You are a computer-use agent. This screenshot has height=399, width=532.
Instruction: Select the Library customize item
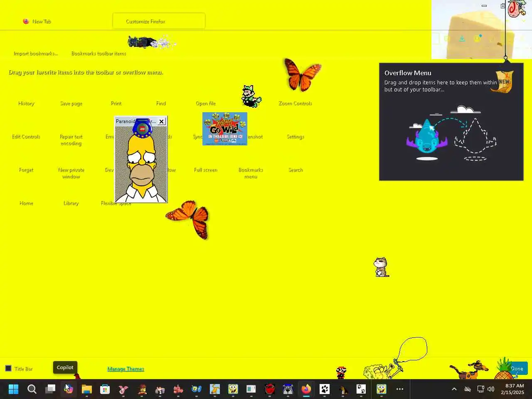pyautogui.click(x=71, y=203)
